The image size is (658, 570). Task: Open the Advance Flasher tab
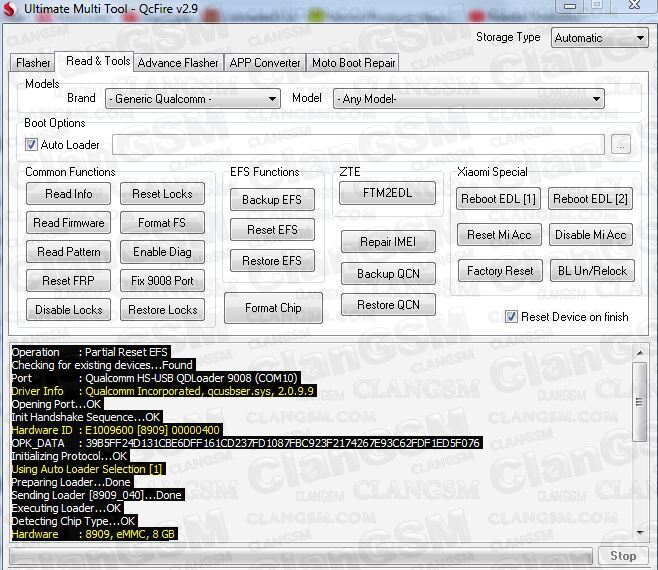pos(178,63)
